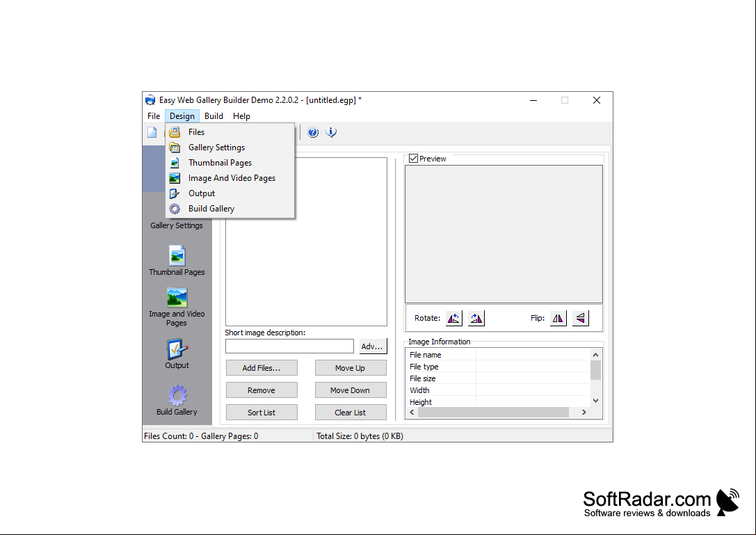Open Image and Video Pages sidebar icon

[177, 298]
